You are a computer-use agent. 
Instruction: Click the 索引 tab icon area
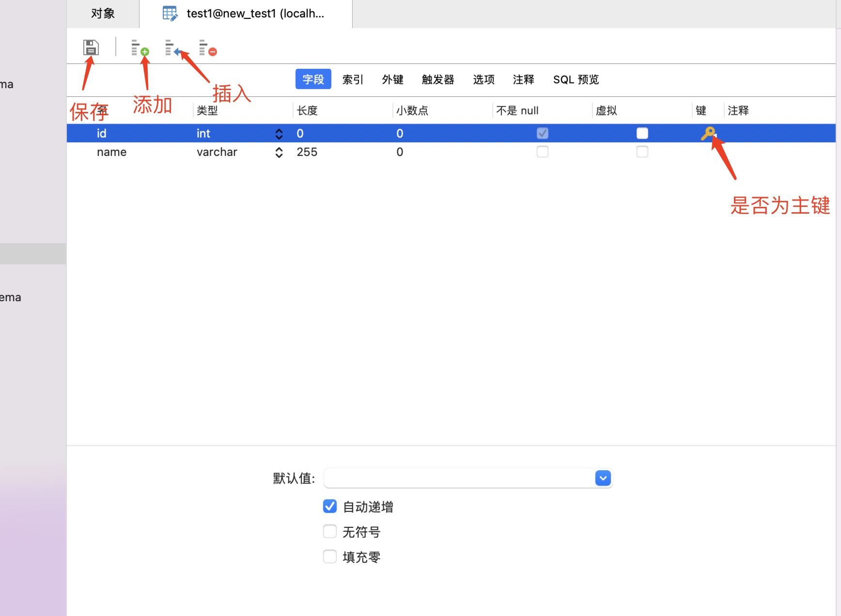(x=353, y=79)
